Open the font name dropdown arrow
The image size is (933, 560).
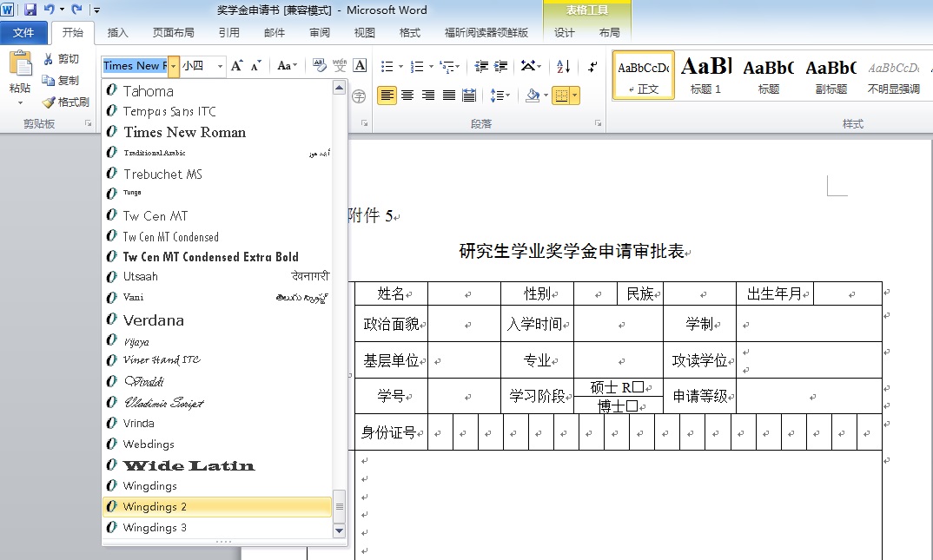[x=173, y=66]
